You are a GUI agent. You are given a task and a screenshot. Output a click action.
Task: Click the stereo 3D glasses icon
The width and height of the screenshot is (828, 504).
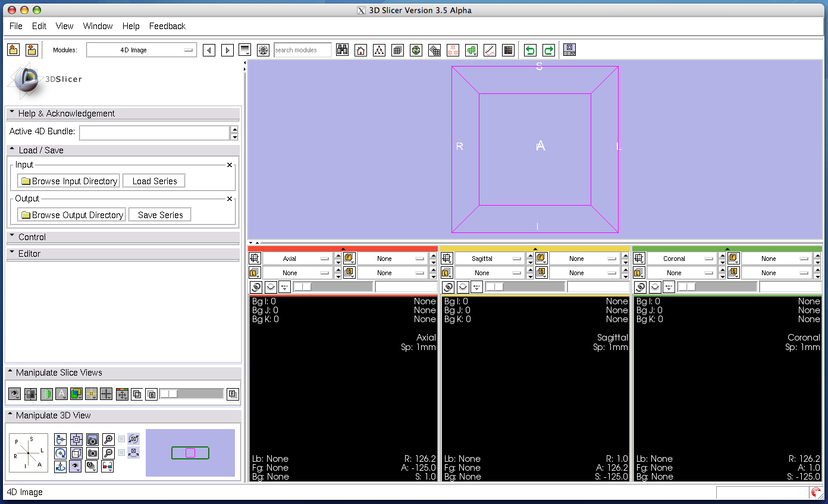[x=108, y=467]
